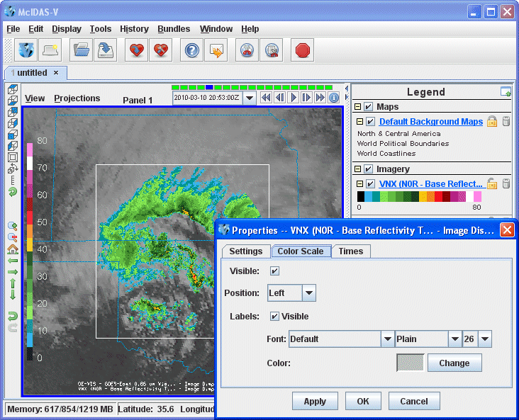This screenshot has width=519, height=420.
Task: Play the animation loop
Action: tap(294, 98)
